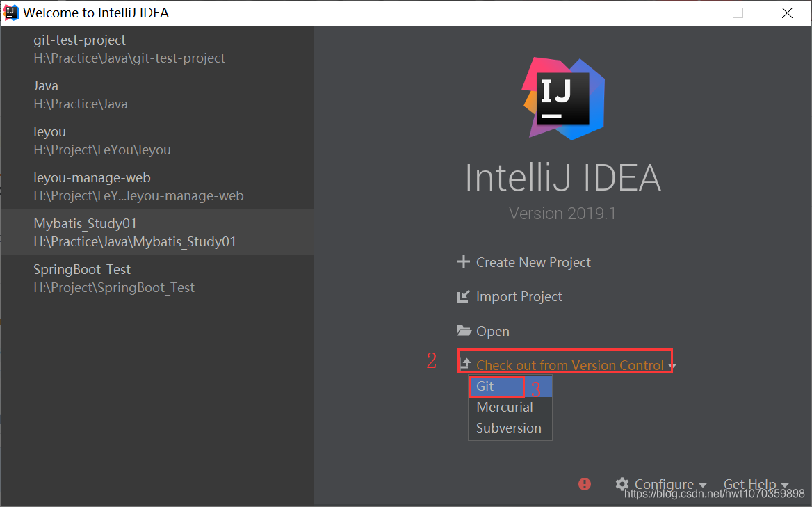Open recent project named Java
The width and height of the screenshot is (812, 507).
click(x=157, y=95)
